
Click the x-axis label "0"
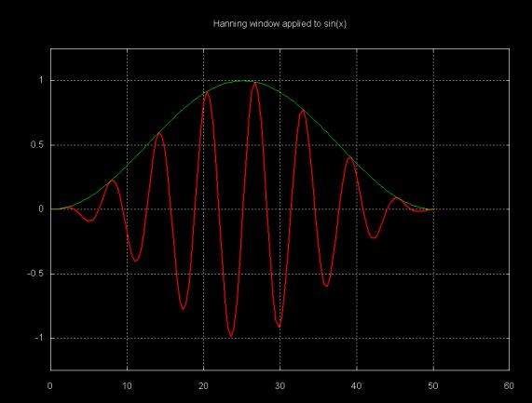pyautogui.click(x=50, y=386)
